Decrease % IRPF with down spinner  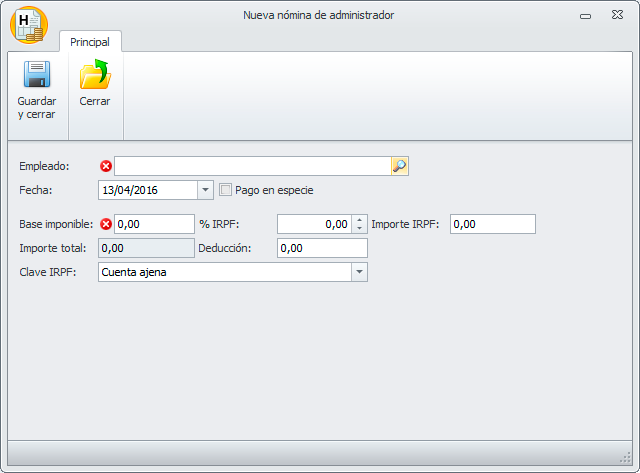[359, 229]
